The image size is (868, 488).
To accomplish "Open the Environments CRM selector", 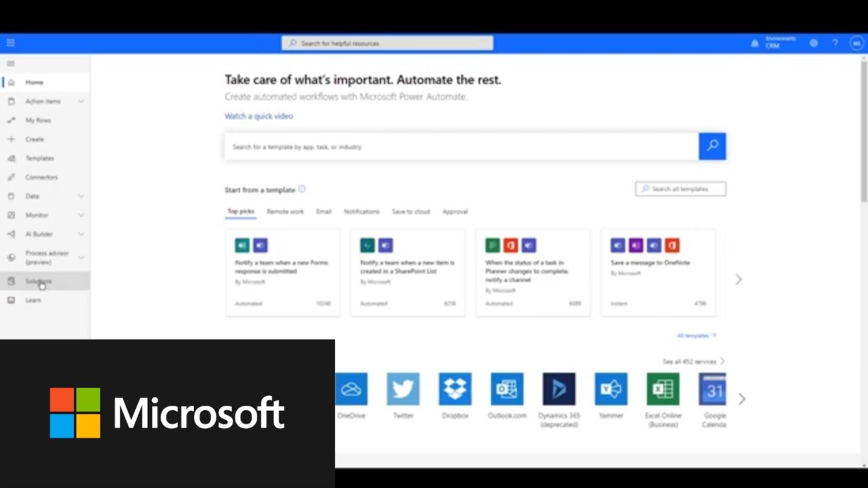I will click(x=780, y=43).
